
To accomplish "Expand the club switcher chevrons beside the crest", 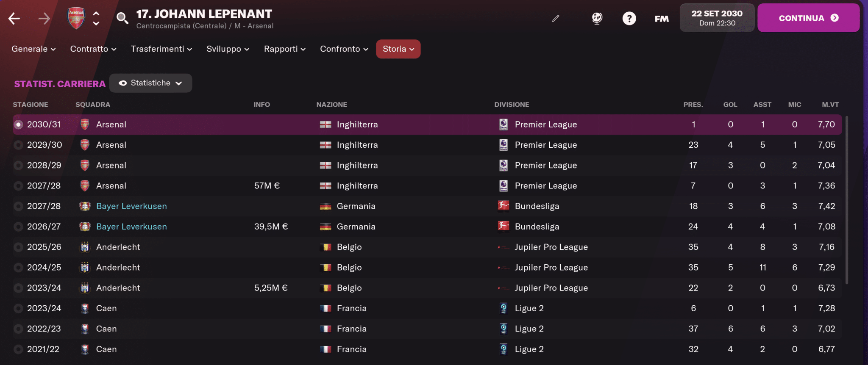I will [x=96, y=17].
